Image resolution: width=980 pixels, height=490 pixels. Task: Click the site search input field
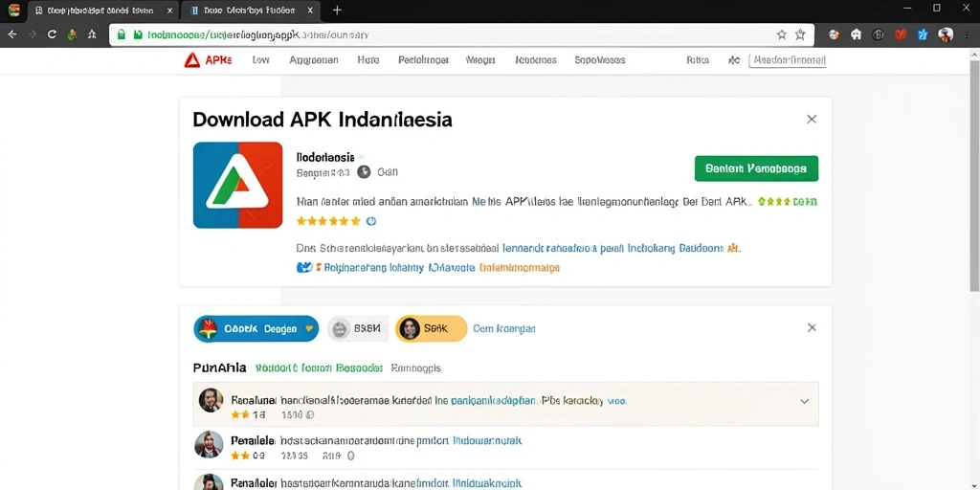(x=788, y=60)
